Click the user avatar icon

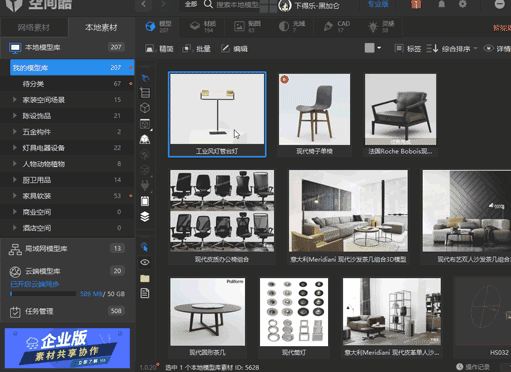coord(285,5)
